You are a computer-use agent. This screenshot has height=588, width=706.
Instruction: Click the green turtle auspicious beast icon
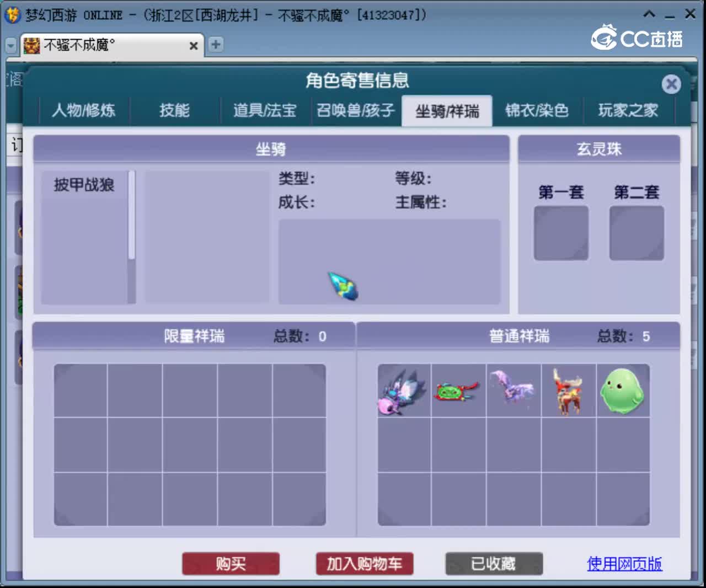pos(458,391)
